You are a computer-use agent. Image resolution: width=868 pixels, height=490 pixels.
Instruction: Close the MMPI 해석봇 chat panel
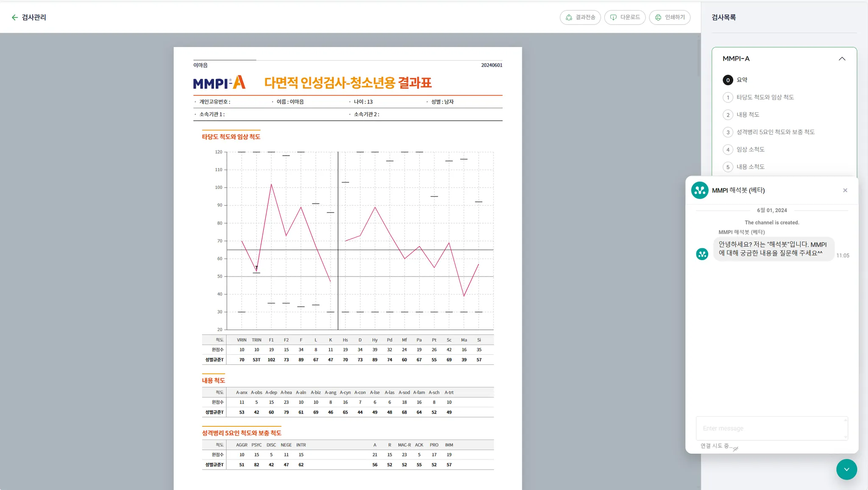tap(845, 190)
